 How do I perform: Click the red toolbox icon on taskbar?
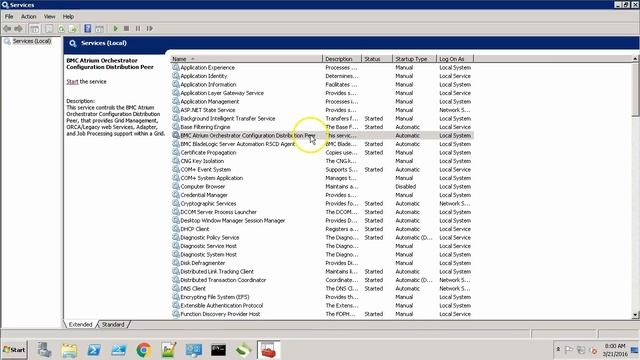click(x=269, y=350)
